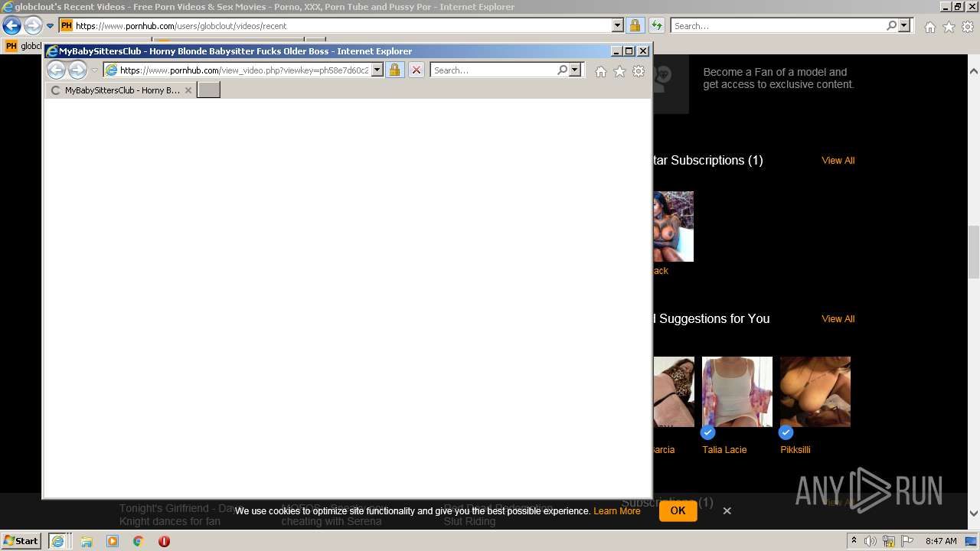Close the MyBabySittersClub tab
The width and height of the screenshot is (980, 551).
click(188, 90)
